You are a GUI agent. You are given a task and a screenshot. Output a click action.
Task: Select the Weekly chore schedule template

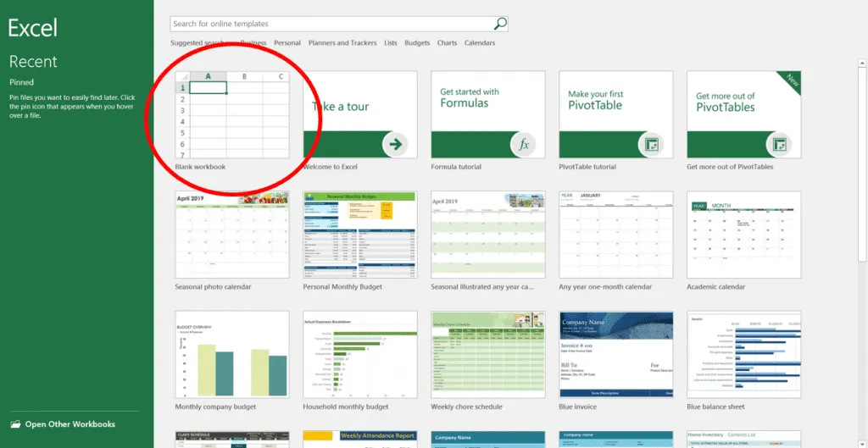click(x=487, y=355)
